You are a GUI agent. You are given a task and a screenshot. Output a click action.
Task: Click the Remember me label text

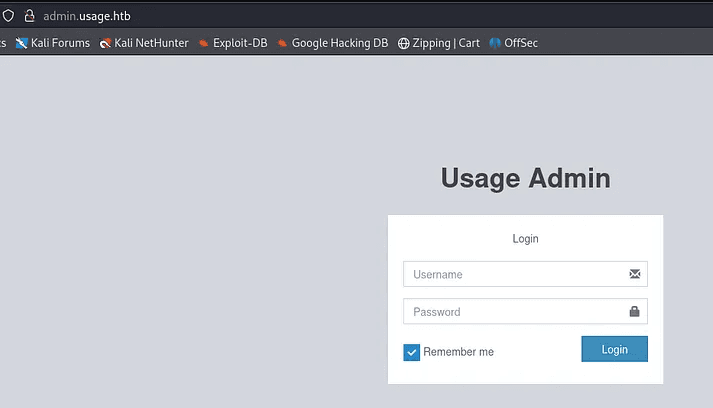tap(458, 352)
